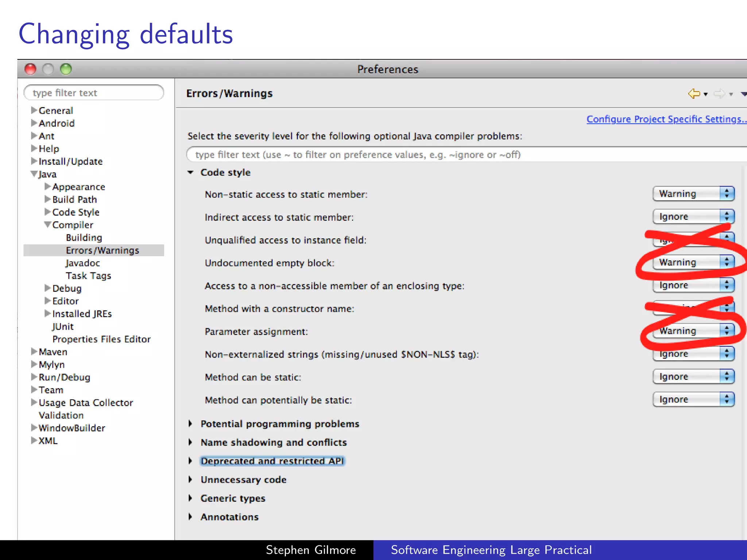Expand the Build Path node
Viewport: 747px width, 560px height.
[48, 199]
